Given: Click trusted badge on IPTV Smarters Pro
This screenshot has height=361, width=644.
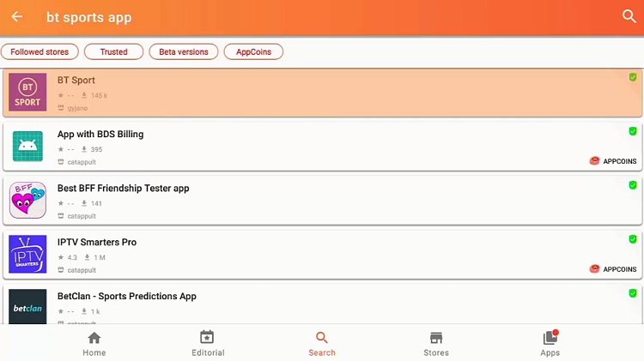Looking at the screenshot, I should 633,239.
